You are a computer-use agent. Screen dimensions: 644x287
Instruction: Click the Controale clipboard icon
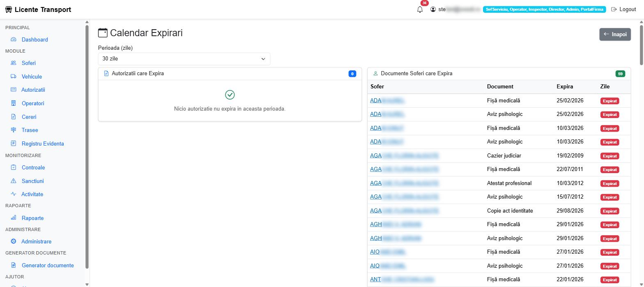[x=14, y=167]
